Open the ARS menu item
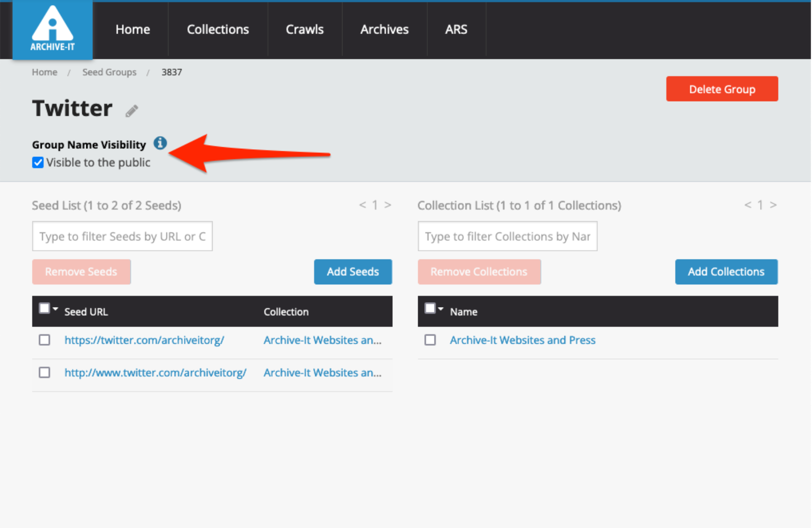812x528 pixels. click(x=456, y=29)
